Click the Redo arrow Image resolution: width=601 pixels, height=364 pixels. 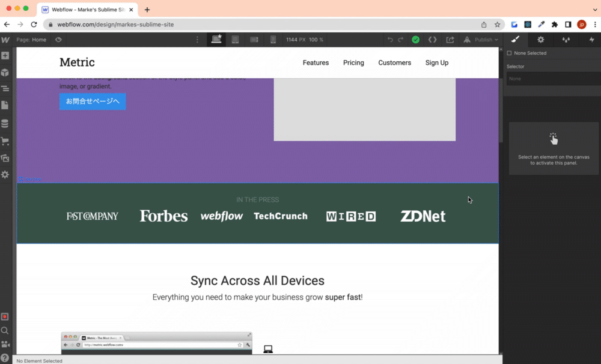point(400,40)
